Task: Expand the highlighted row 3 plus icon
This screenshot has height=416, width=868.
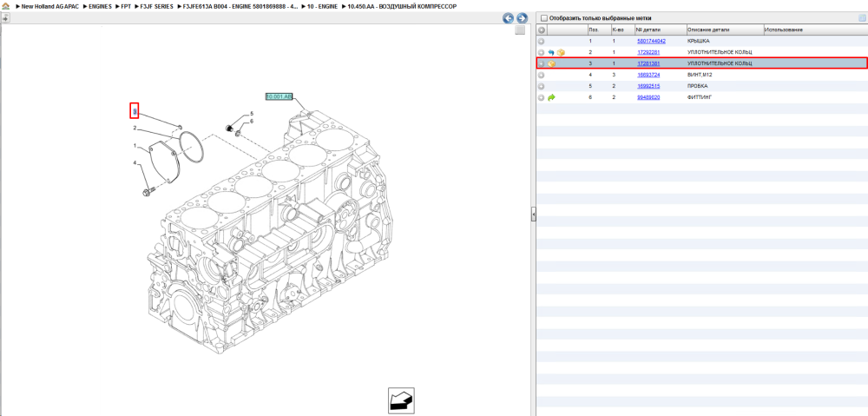Action: (542, 63)
